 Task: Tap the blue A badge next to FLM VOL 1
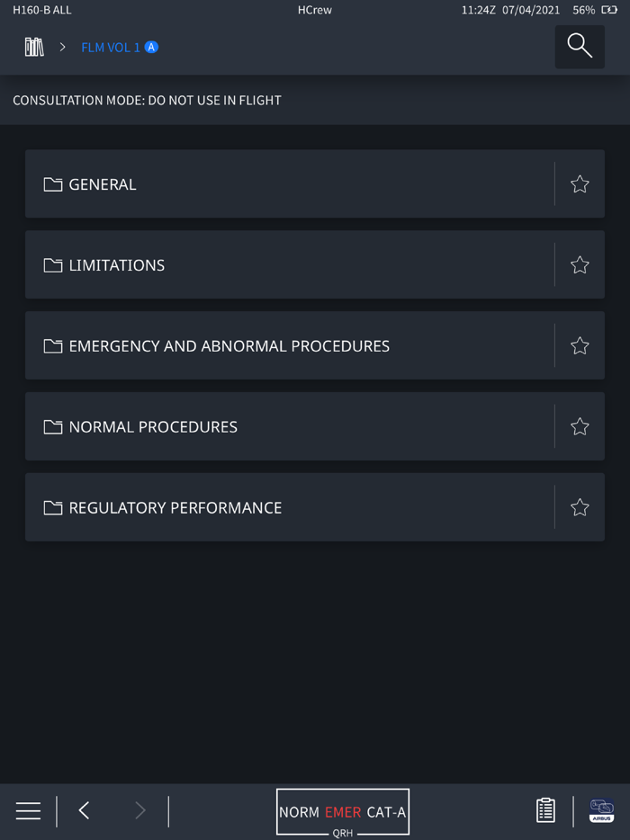[x=151, y=47]
